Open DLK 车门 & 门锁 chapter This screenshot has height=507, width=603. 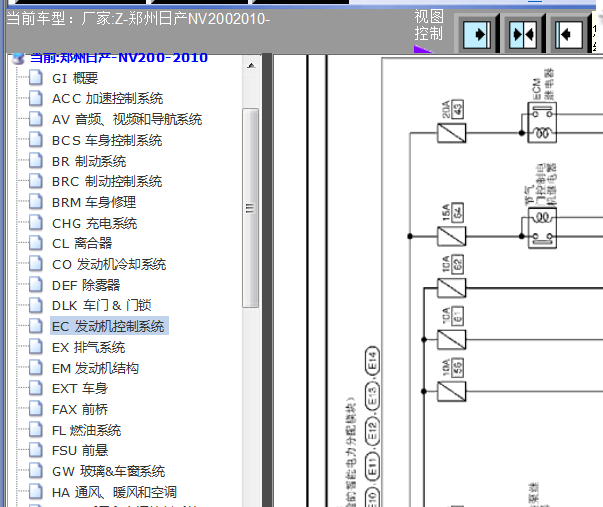(x=102, y=305)
